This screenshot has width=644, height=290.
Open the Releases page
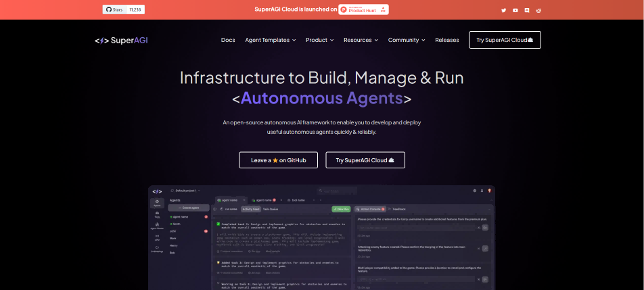[447, 40]
